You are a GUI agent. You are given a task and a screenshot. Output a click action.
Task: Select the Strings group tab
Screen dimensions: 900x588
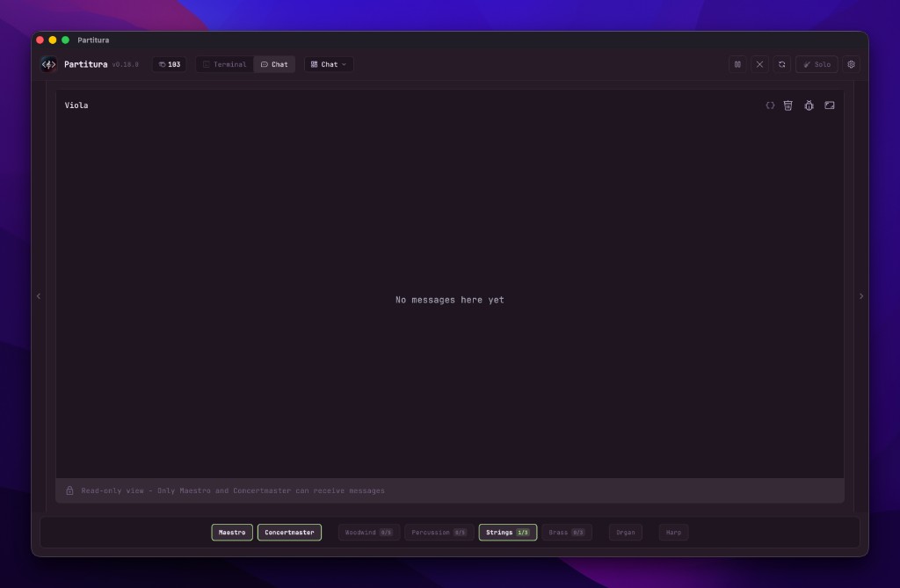click(x=507, y=533)
